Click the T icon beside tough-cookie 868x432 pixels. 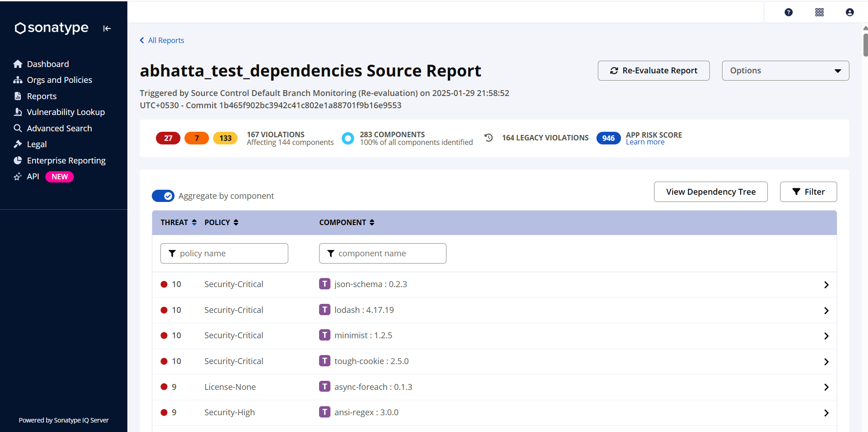tap(325, 361)
